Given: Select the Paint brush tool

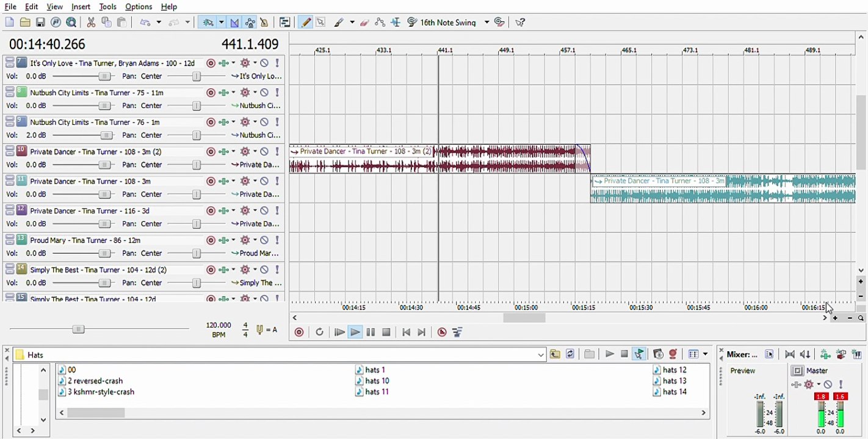Looking at the screenshot, I should point(339,23).
